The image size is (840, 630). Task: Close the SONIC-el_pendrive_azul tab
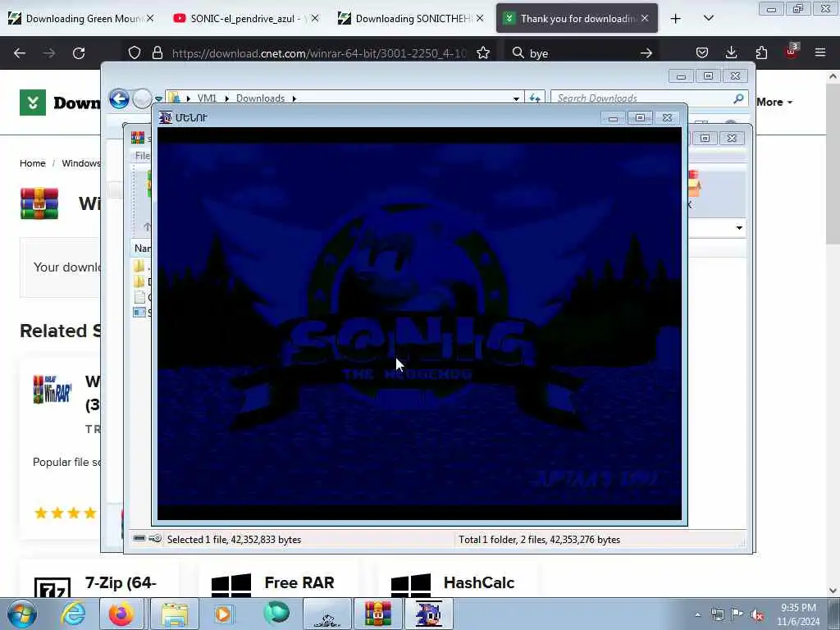click(x=315, y=18)
